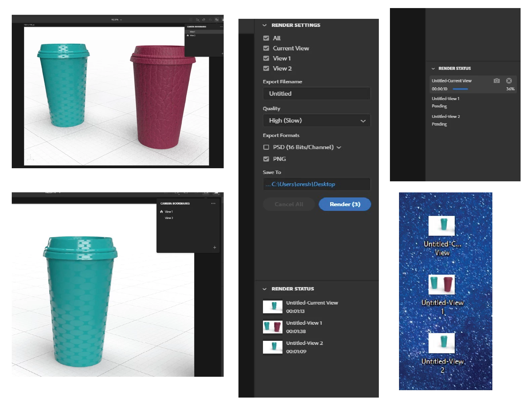The height and width of the screenshot is (411, 532).
Task: Toggle the PNG export format checkbox
Action: (266, 159)
